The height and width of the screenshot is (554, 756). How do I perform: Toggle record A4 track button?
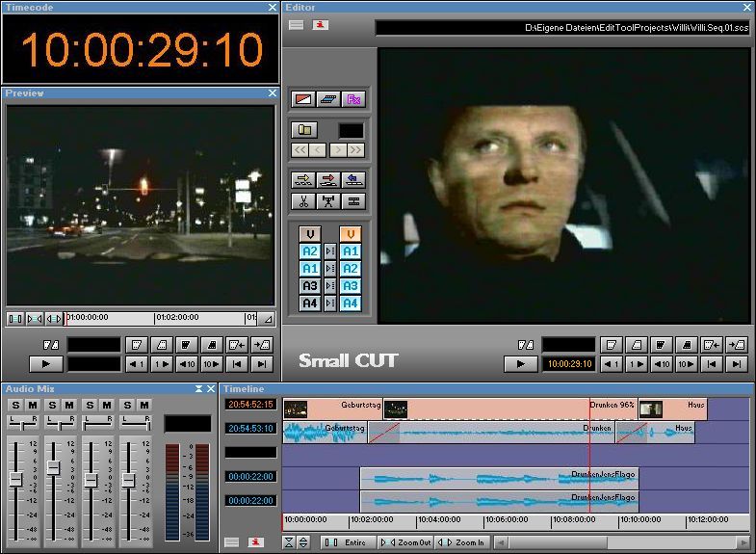pos(351,303)
